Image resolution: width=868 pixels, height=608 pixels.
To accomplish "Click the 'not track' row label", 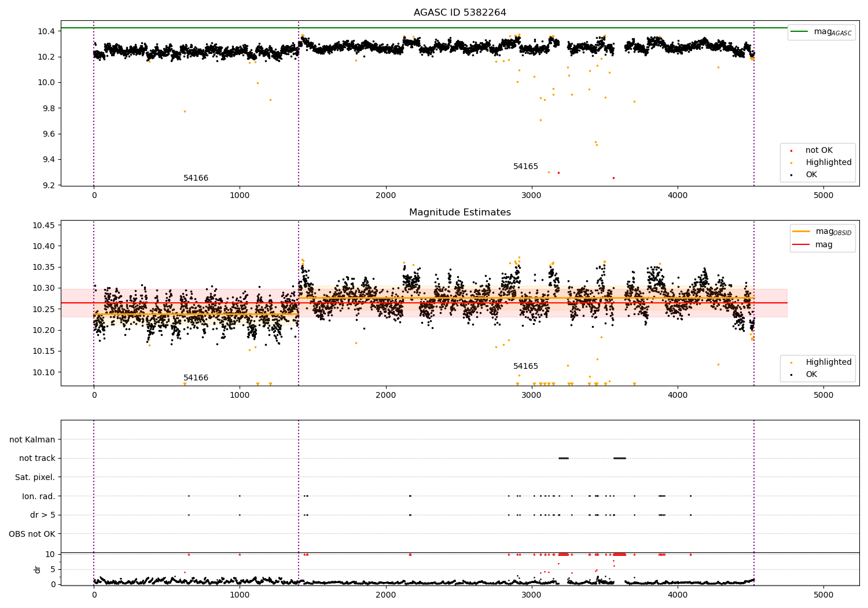I will point(37,459).
